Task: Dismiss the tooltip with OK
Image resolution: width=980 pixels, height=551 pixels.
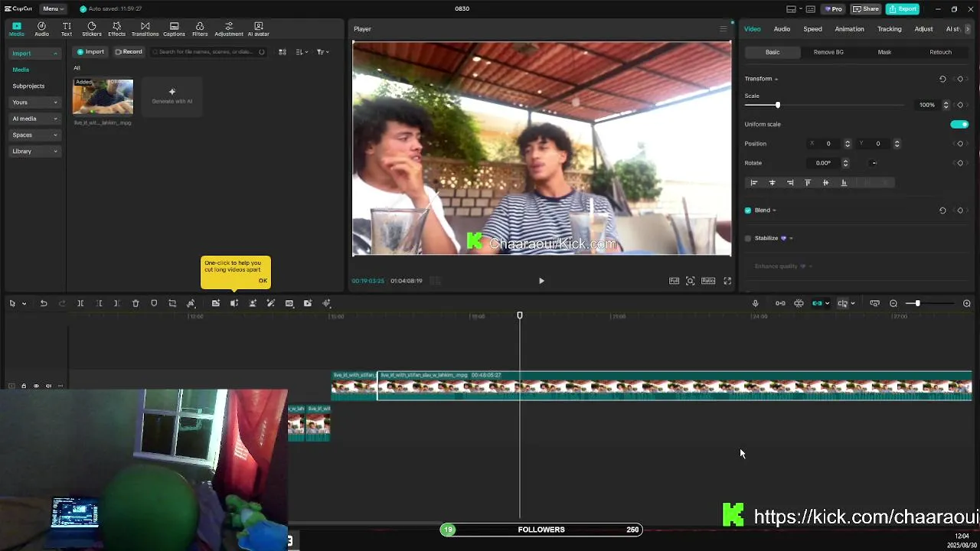Action: click(263, 281)
